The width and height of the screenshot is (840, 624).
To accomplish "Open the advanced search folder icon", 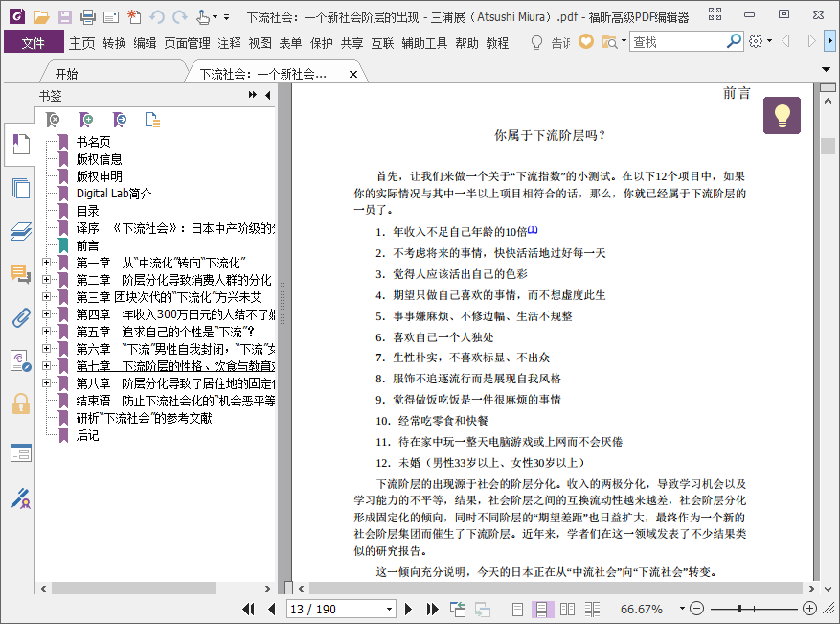I will tap(609, 41).
